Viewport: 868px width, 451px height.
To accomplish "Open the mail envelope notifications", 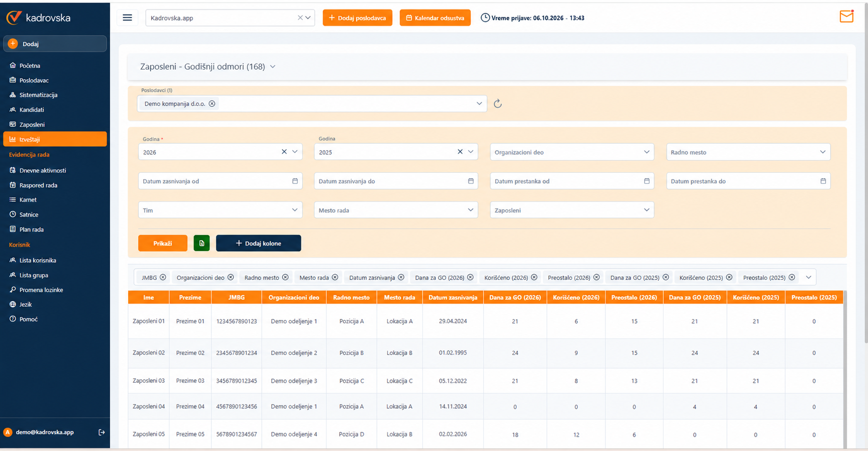I will coord(847,16).
